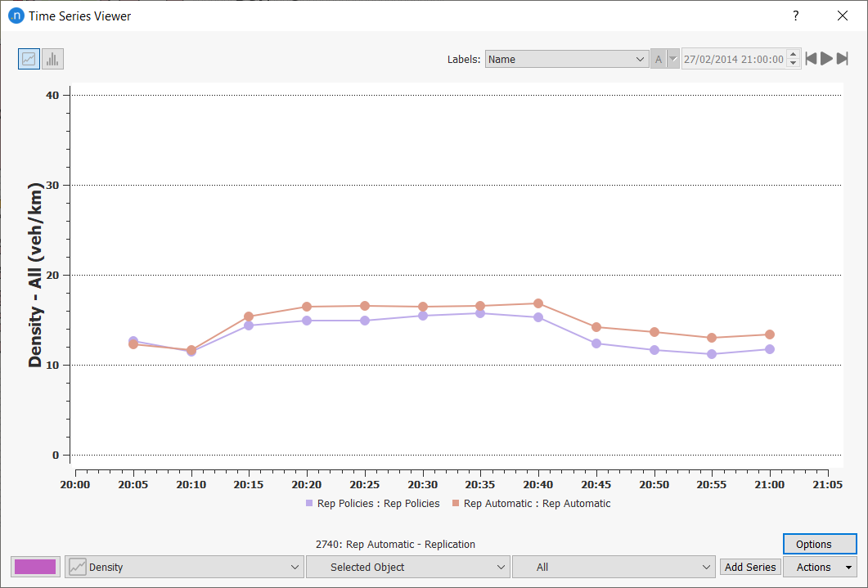
Task: Expand the Density variable dropdown
Action: pos(184,567)
